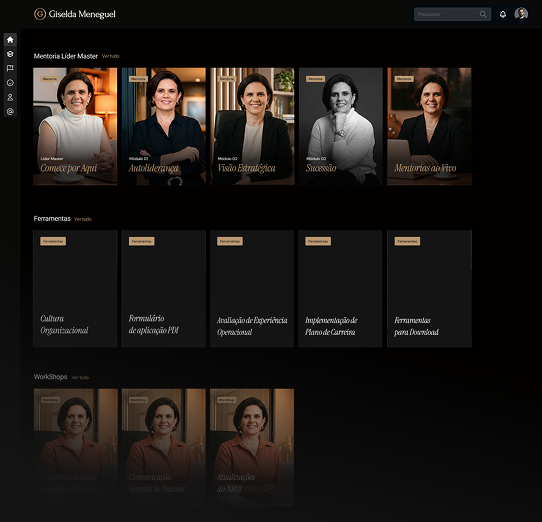The image size is (542, 522).
Task: Open the Autoliderança module card
Action: click(163, 126)
